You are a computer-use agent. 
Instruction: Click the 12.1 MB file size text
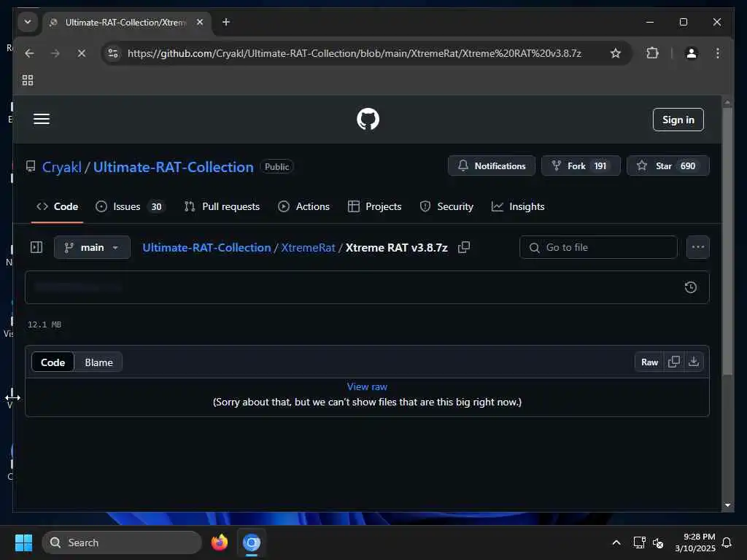click(44, 324)
